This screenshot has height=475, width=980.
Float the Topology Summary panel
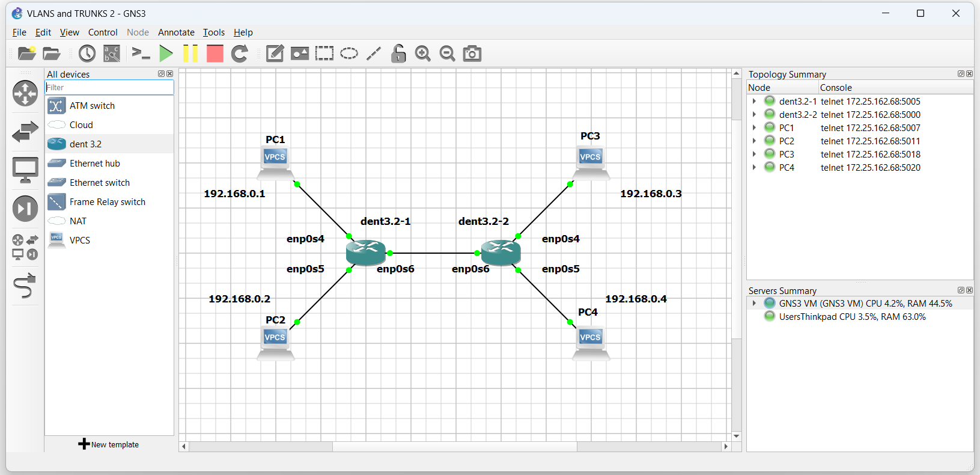(x=961, y=74)
